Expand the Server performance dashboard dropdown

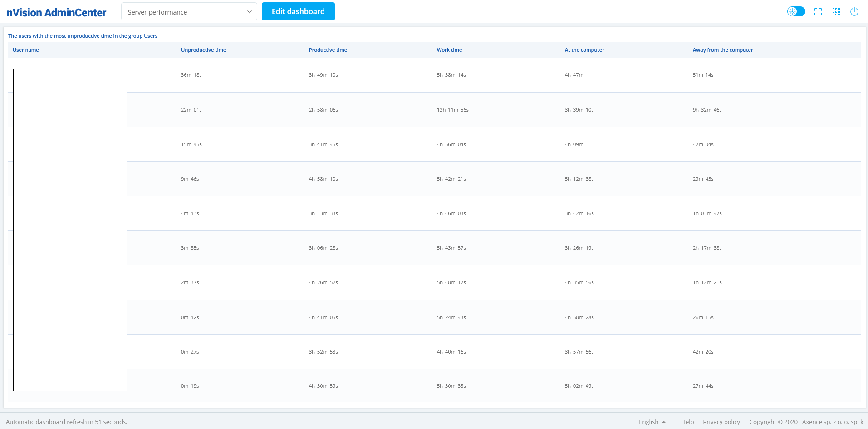189,12
